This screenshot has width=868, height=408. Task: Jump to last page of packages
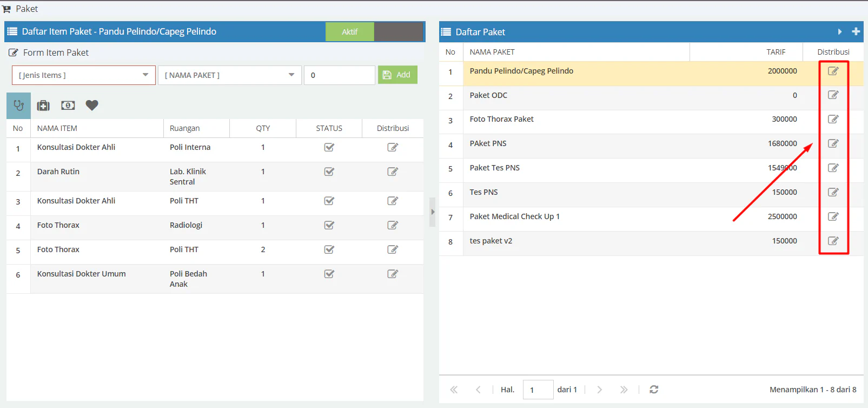(x=624, y=390)
